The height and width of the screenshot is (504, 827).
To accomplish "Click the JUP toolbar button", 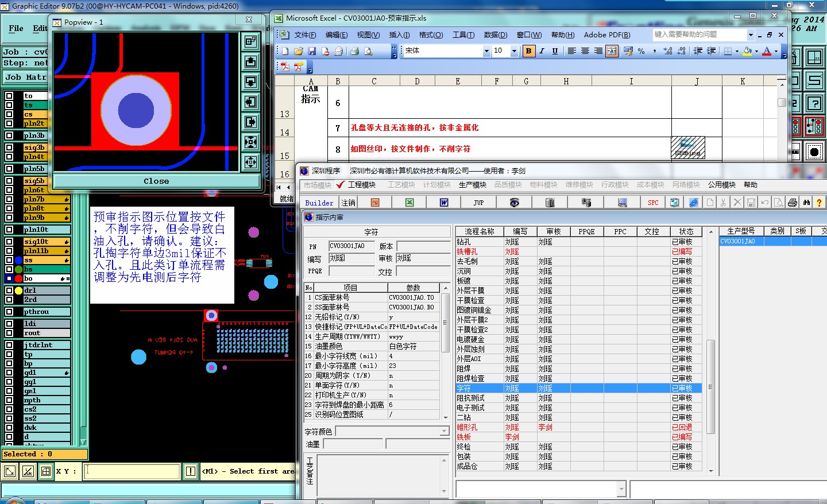I will pos(479,203).
